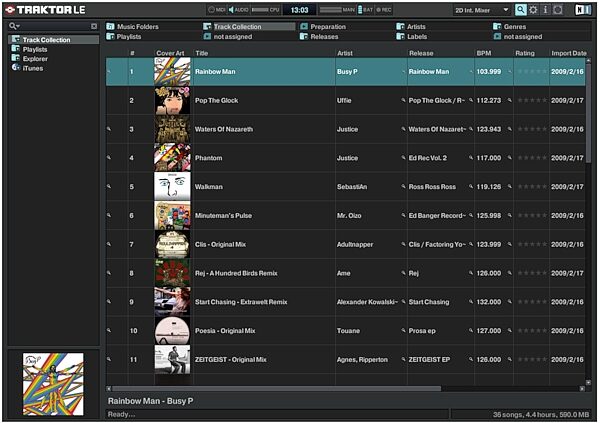Screen dimensions: 600x423
Task: Sort by the Import Date column header
Action: click(569, 53)
